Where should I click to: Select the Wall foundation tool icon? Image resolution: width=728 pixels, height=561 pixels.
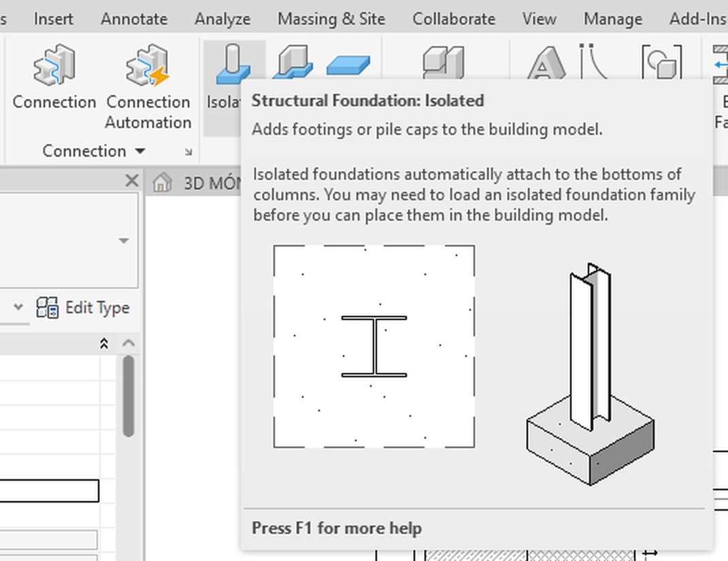point(293,61)
